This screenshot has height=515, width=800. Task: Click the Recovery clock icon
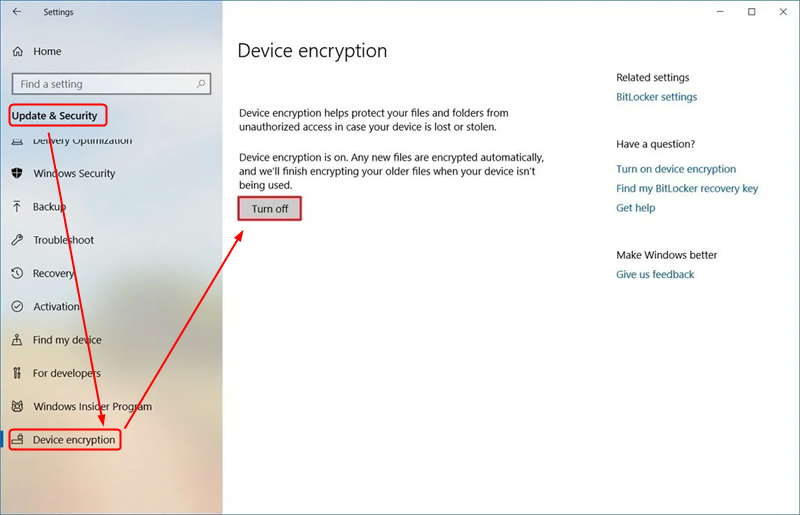click(17, 273)
